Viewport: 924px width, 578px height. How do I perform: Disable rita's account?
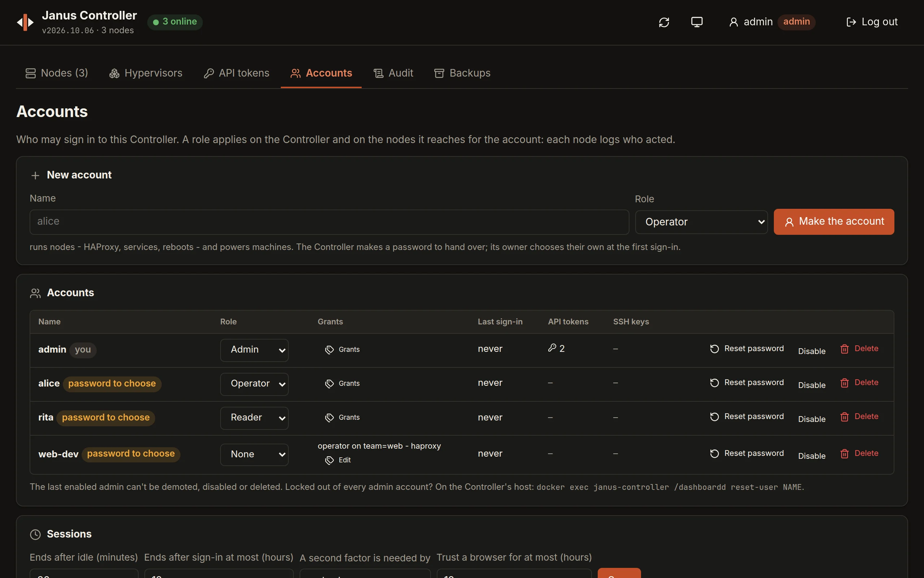(x=812, y=419)
